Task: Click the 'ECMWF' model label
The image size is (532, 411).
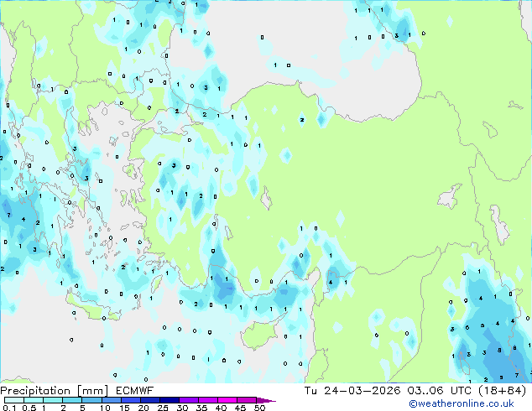Action: (x=134, y=391)
